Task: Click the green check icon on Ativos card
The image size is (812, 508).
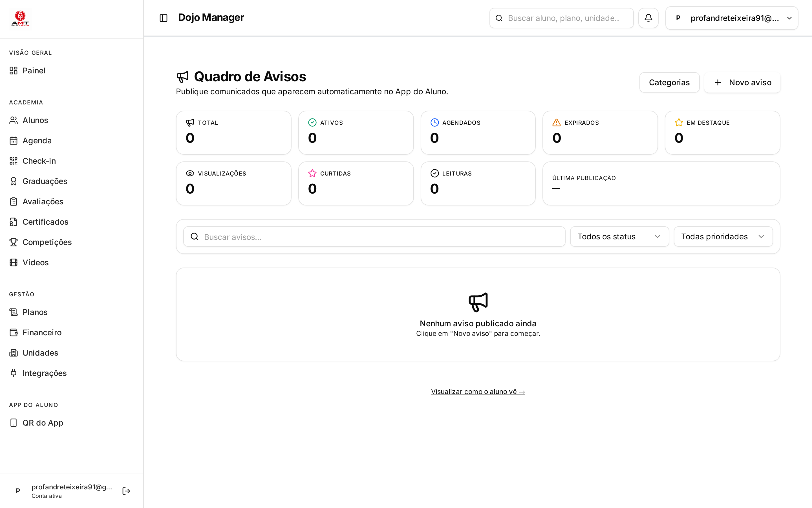Action: tap(312, 123)
